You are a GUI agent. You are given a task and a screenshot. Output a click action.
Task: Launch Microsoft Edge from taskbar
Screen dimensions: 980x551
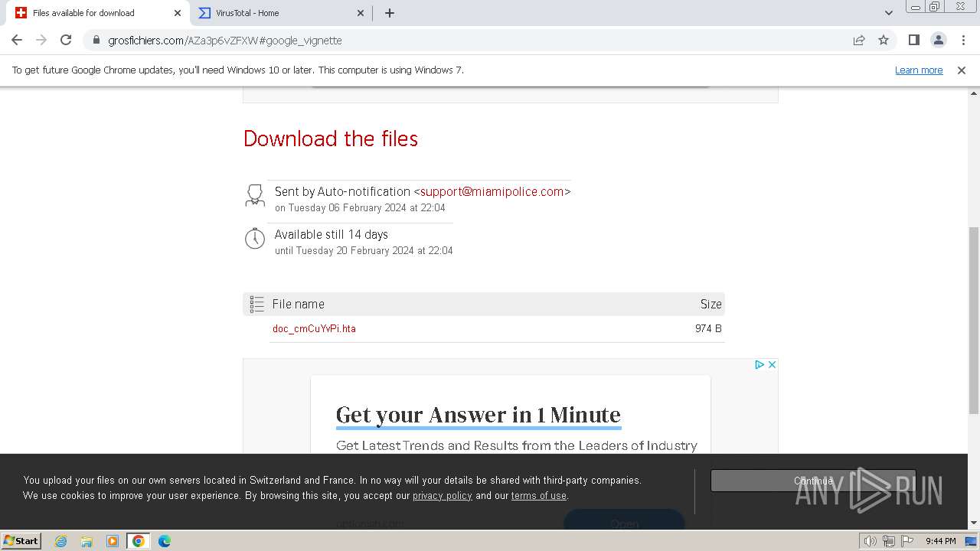click(x=165, y=541)
